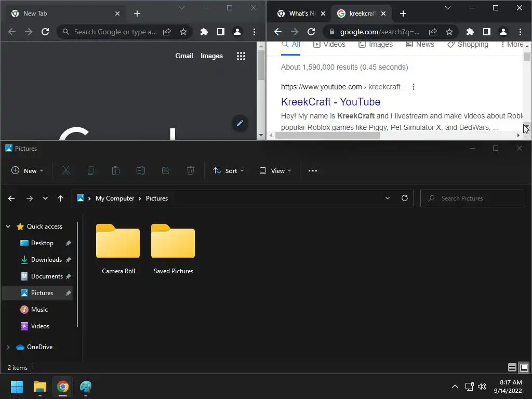Image resolution: width=532 pixels, height=399 pixels.
Task: Open Windows Start menu on taskbar
Action: 17,387
